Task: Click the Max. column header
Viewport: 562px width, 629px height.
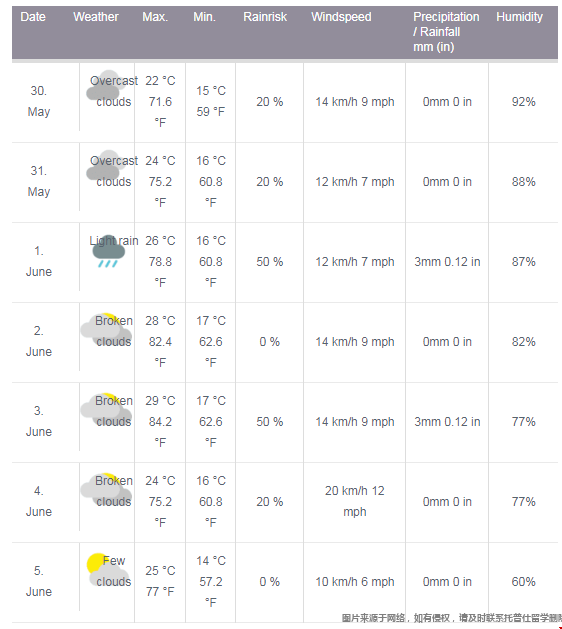Action: (x=155, y=17)
